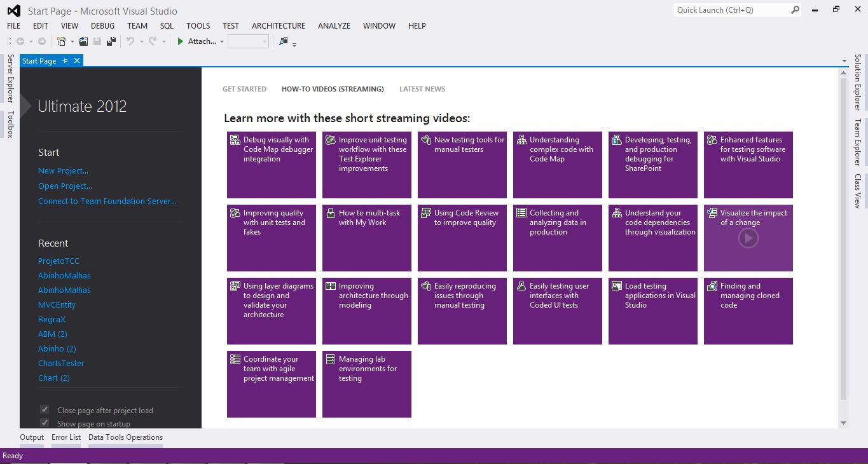Viewport: 868px width, 464px height.
Task: Open the ARCHITECTURE menu
Action: pos(279,26)
